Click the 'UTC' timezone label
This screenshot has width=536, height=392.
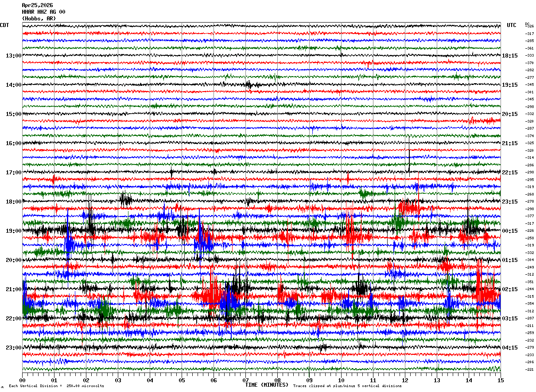click(x=512, y=25)
